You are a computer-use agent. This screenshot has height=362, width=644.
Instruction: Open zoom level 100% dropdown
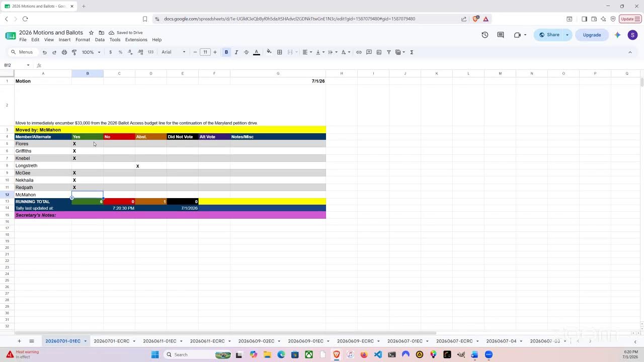click(x=91, y=52)
